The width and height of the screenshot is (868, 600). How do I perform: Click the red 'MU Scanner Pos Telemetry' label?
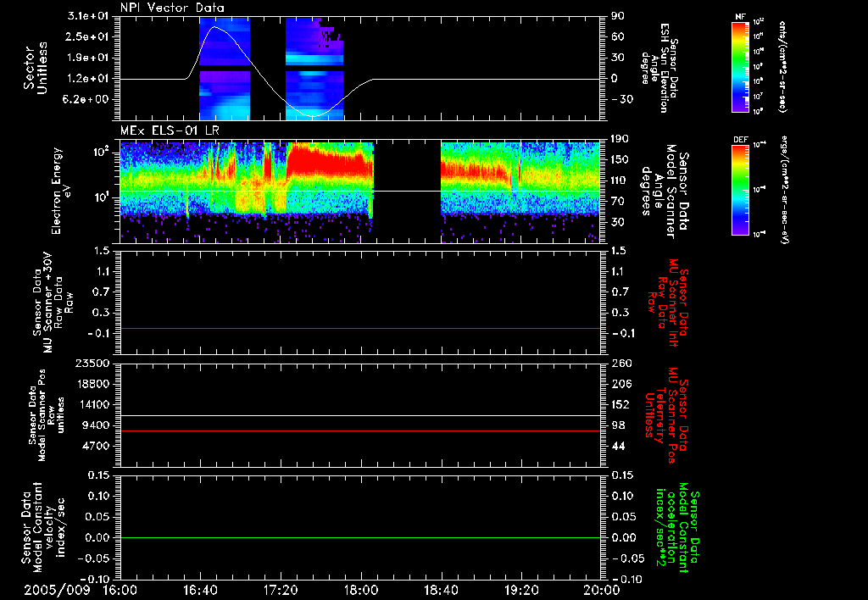pos(666,415)
